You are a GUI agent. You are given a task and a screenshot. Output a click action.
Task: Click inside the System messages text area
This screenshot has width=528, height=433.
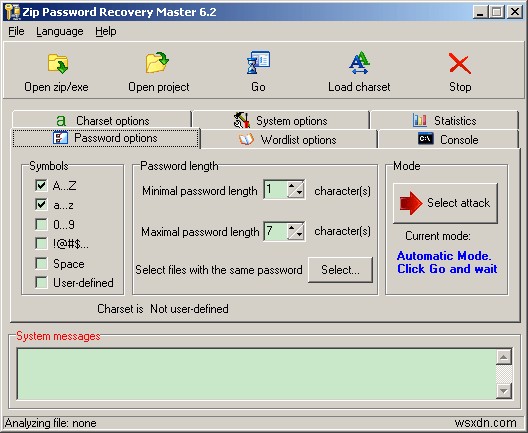click(x=257, y=374)
